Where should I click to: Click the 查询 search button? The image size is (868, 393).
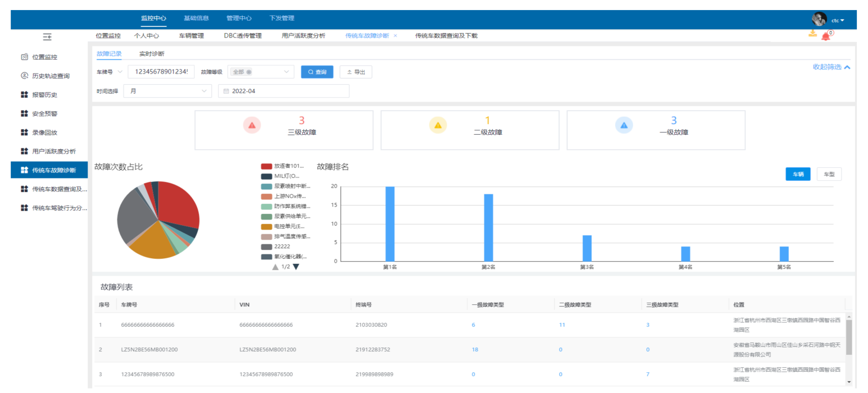point(317,72)
